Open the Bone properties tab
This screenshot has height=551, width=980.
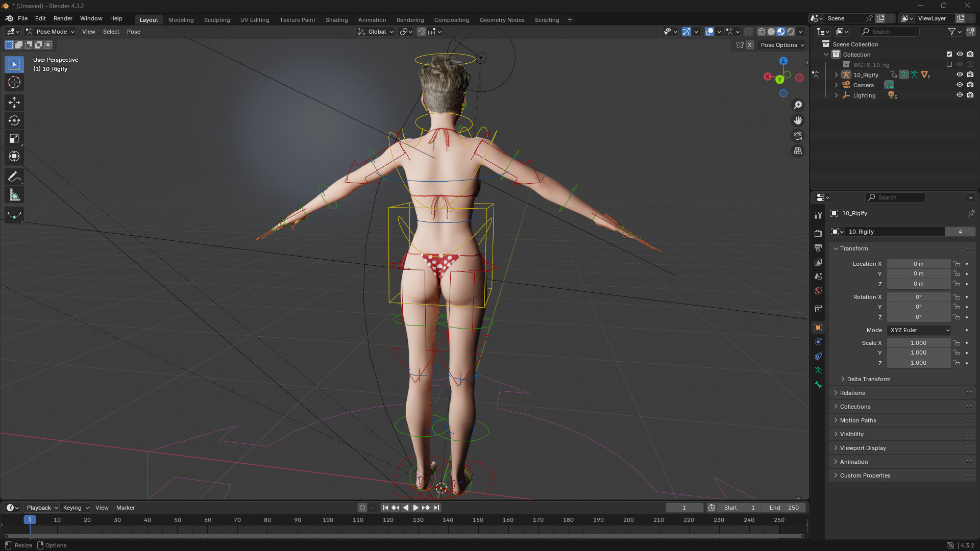click(818, 385)
